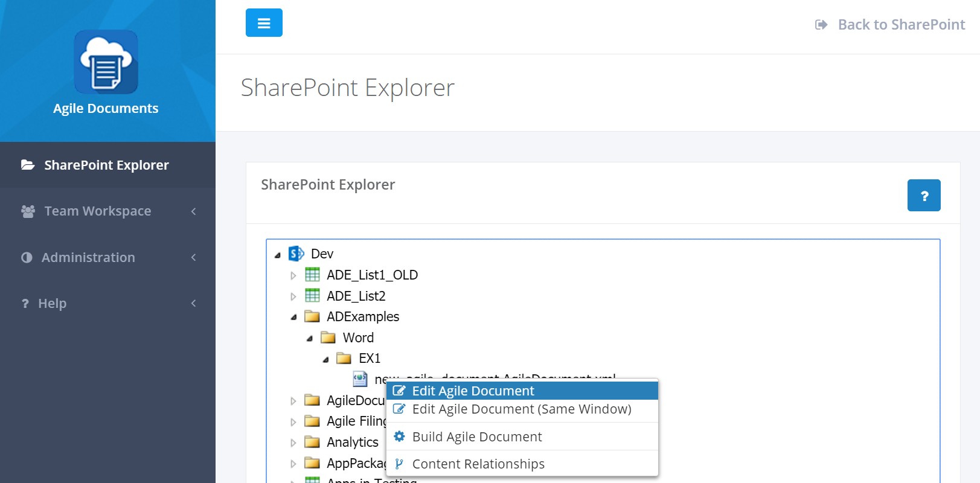The width and height of the screenshot is (980, 483).
Task: Open the Help sidebar menu
Action: tap(107, 303)
